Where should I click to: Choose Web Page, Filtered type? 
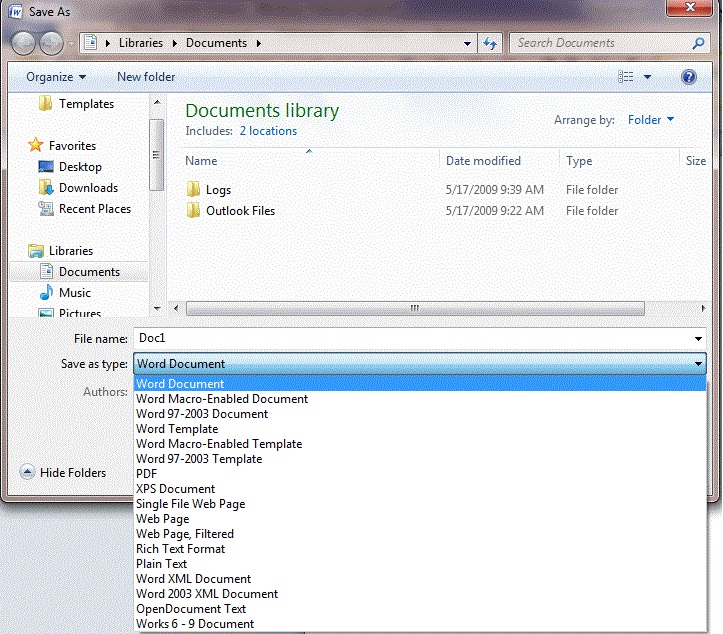(x=420, y=533)
